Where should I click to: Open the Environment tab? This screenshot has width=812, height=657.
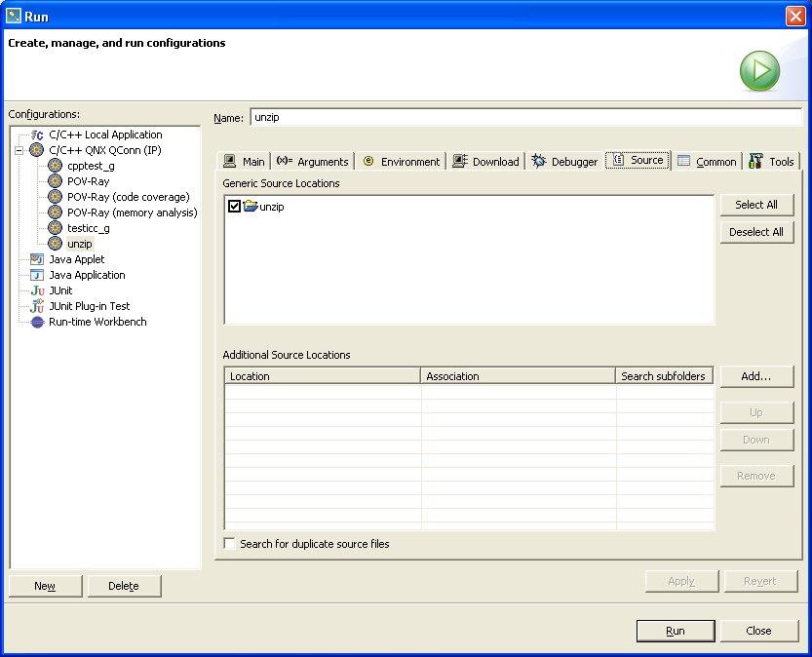tap(401, 162)
